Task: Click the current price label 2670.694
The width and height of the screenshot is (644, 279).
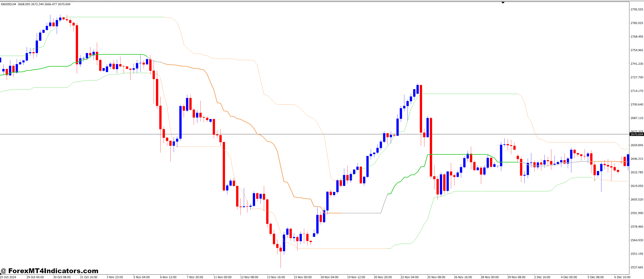Action: (x=636, y=134)
